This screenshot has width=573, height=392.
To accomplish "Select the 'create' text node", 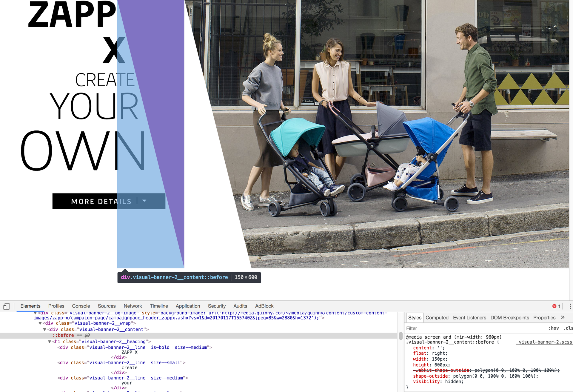I will pos(129,368).
